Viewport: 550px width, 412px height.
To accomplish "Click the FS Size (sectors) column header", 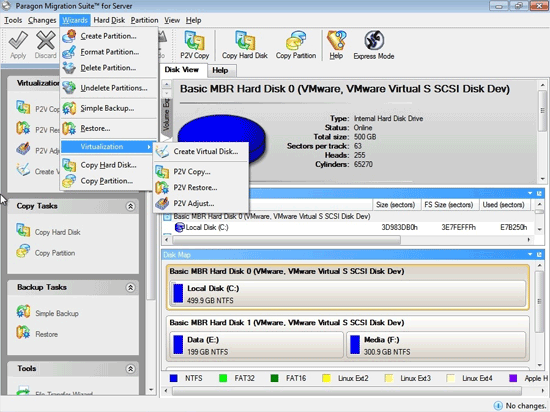I will coord(449,205).
